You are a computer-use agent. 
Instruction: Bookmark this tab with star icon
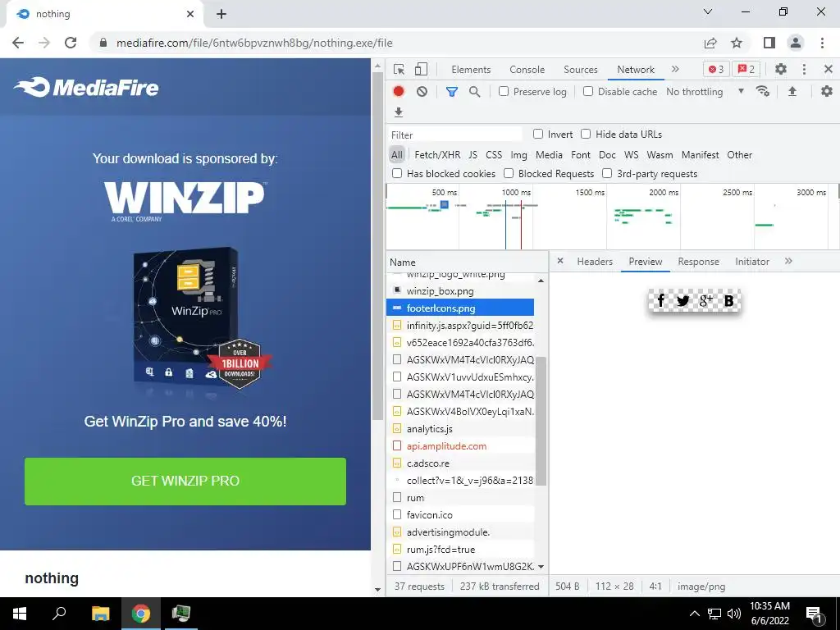coord(737,43)
